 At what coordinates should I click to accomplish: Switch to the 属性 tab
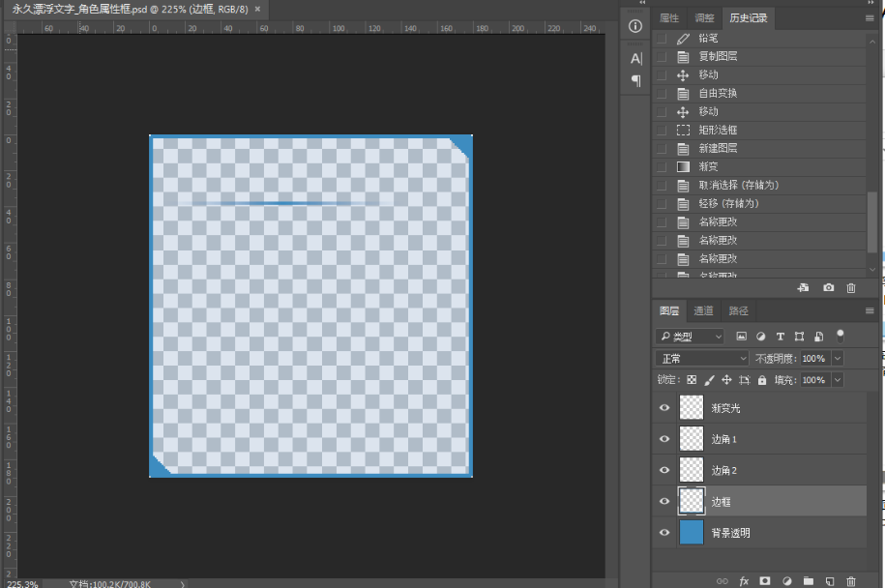[x=669, y=18]
